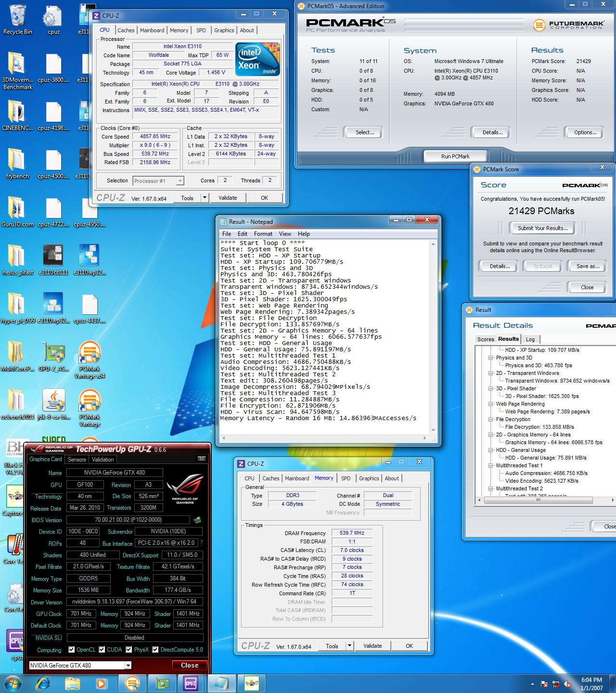The width and height of the screenshot is (616, 693).
Task: Collapse the 2D - Transparent Windows node
Action: click(490, 373)
